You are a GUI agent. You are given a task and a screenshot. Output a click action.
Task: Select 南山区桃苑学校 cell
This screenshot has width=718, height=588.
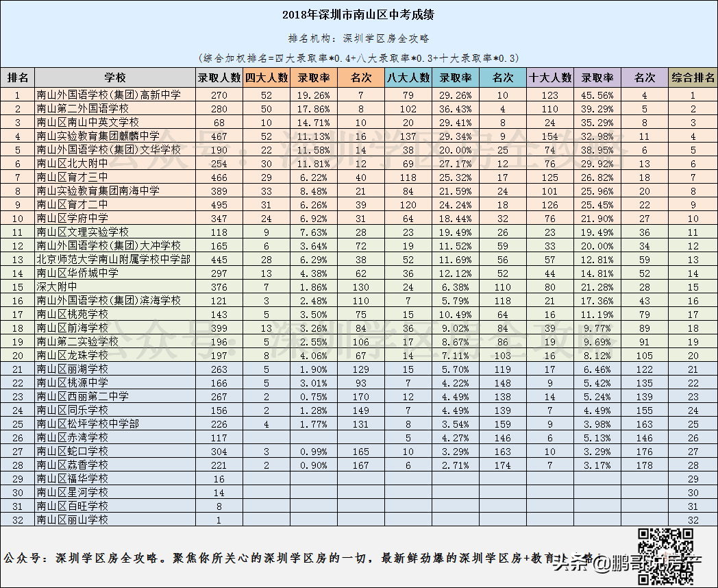[x=115, y=314]
